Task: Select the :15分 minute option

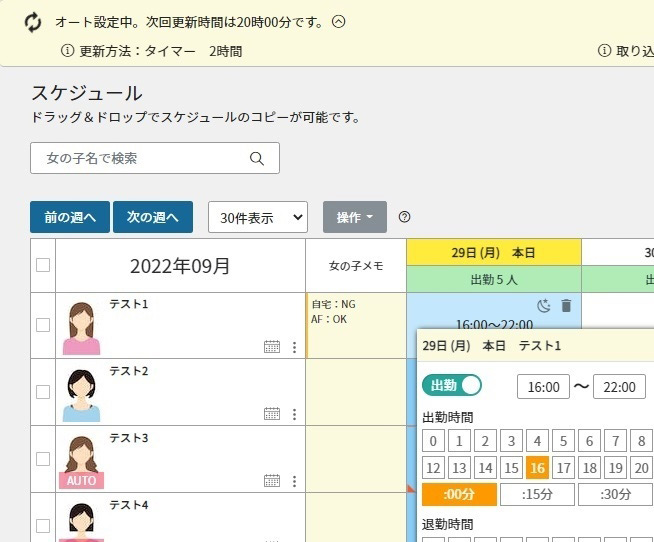Action: pos(537,494)
